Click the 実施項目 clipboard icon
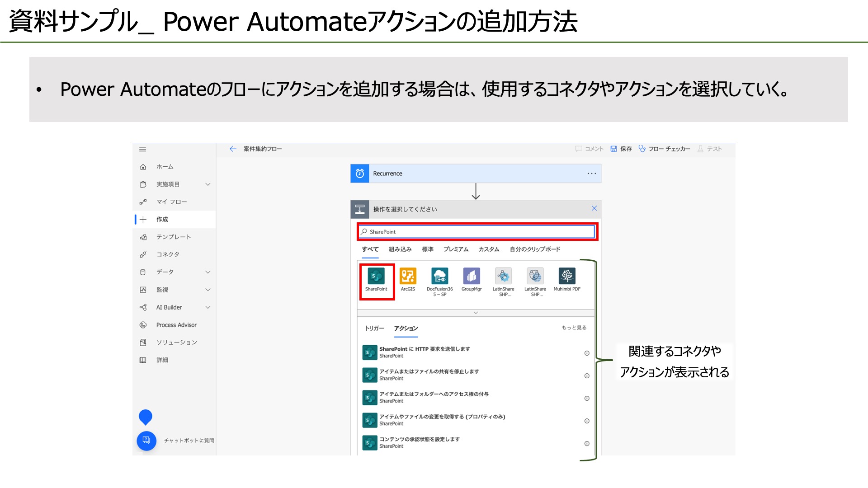 coord(143,184)
